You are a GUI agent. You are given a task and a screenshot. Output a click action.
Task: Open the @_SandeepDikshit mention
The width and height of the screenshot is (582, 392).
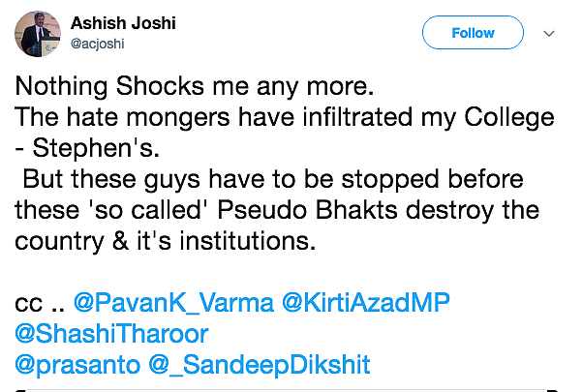(260, 365)
